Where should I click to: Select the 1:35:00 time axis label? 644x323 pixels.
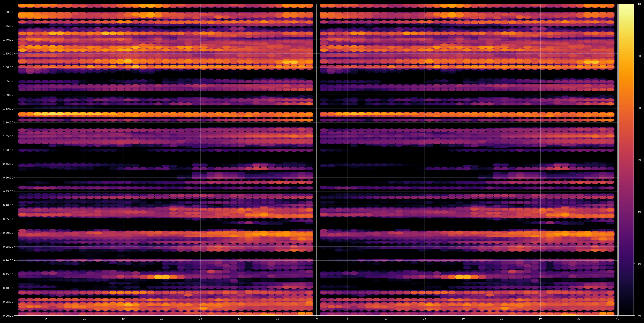8,54
